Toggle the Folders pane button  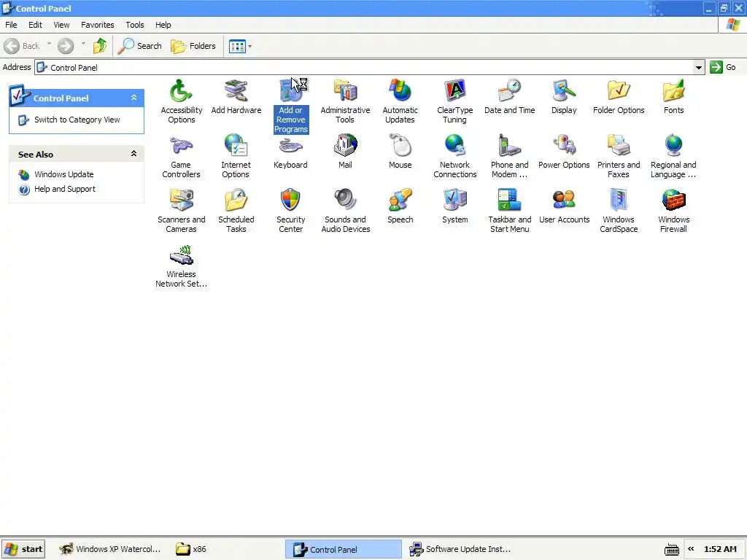click(x=193, y=46)
